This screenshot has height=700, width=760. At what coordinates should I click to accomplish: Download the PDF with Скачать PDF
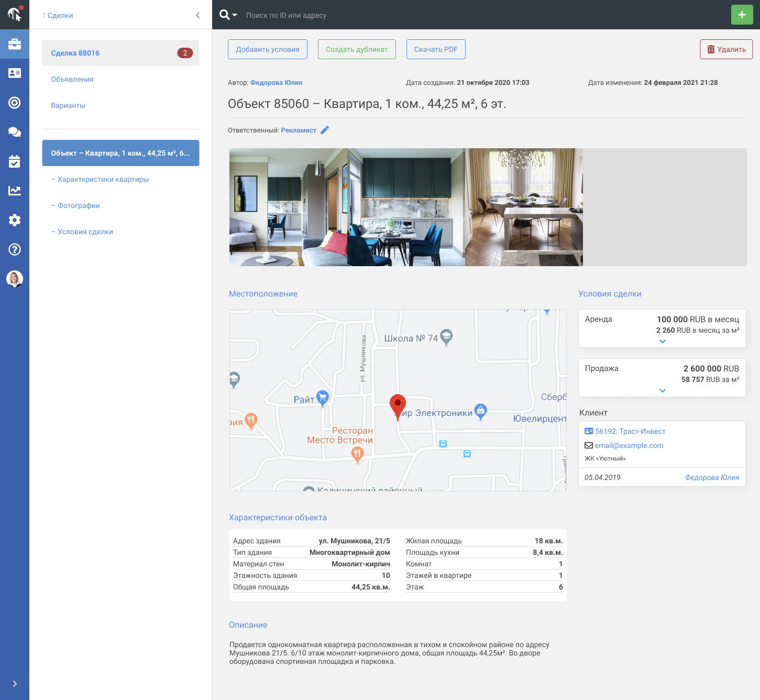(x=436, y=49)
